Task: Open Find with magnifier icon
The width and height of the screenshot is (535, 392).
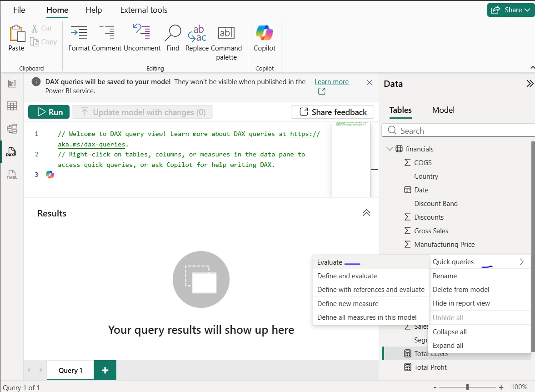Action: click(173, 33)
